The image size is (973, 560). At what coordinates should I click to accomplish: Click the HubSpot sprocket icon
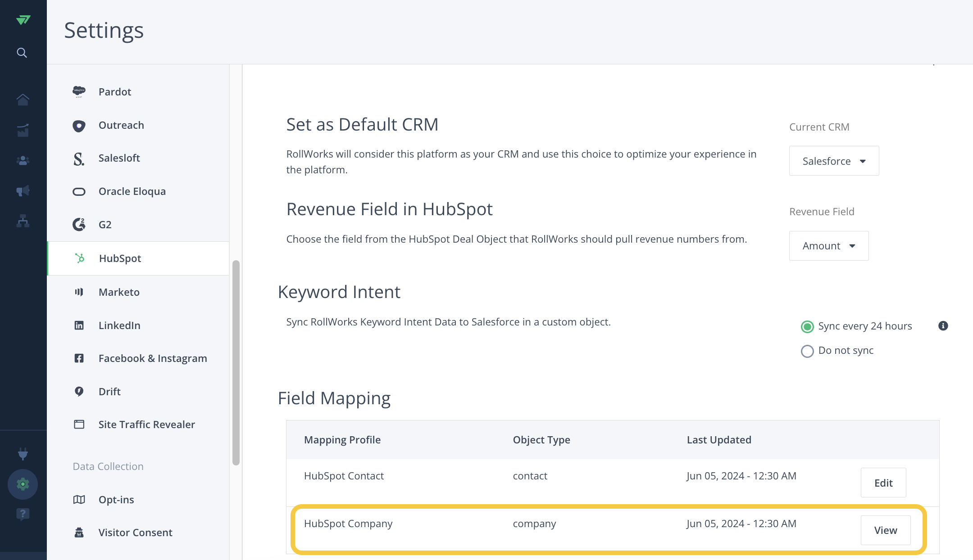pyautogui.click(x=80, y=258)
